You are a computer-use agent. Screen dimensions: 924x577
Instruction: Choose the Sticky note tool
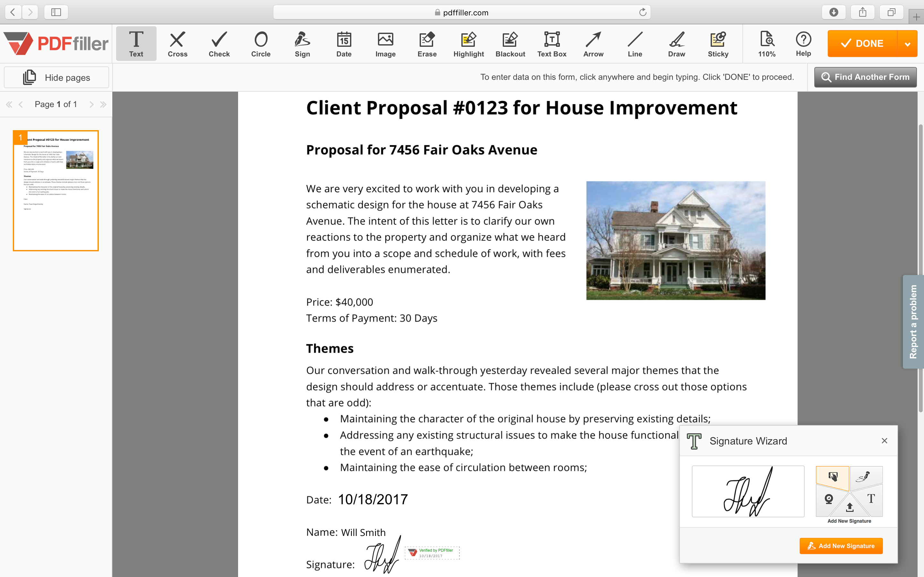click(718, 44)
